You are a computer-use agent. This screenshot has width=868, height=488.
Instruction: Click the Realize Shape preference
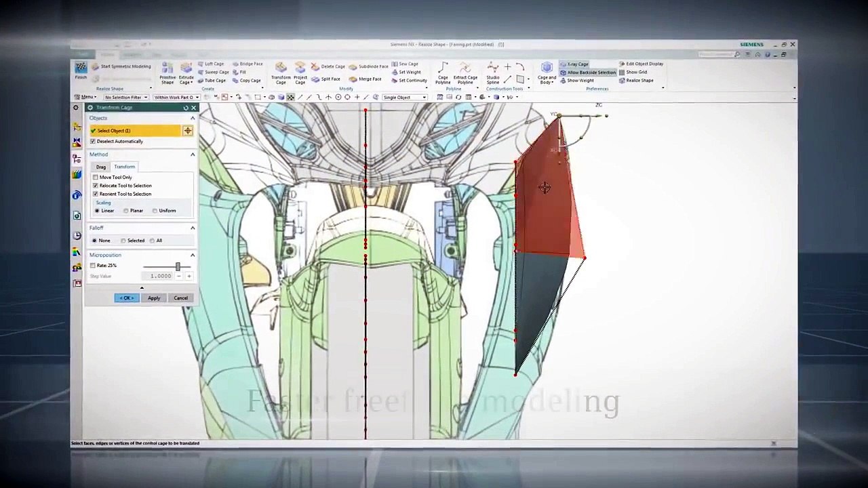(x=636, y=80)
